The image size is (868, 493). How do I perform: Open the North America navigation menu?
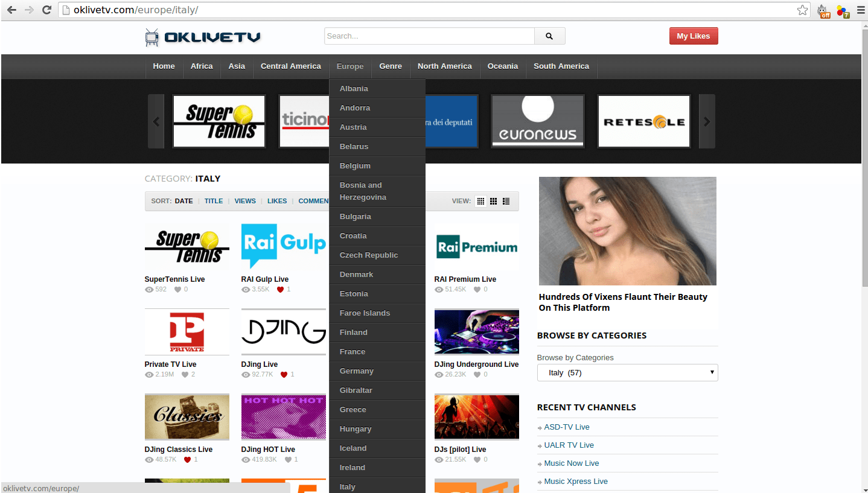coord(445,66)
